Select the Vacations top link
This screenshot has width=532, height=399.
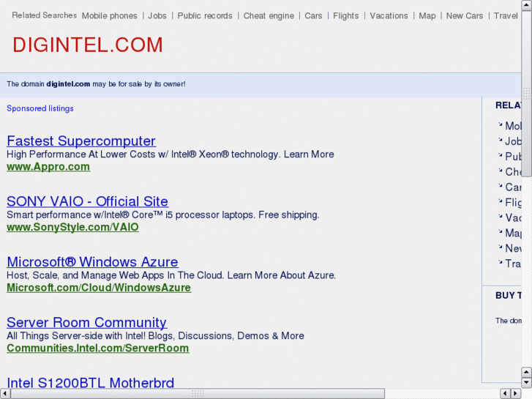(389, 16)
